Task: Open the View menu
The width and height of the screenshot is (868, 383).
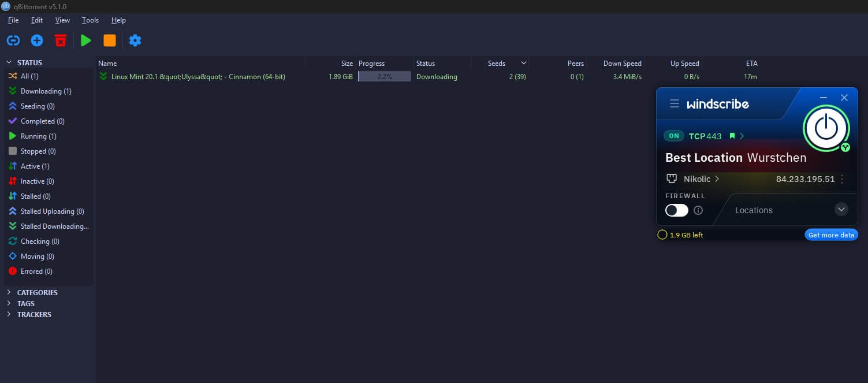Action: coord(62,20)
